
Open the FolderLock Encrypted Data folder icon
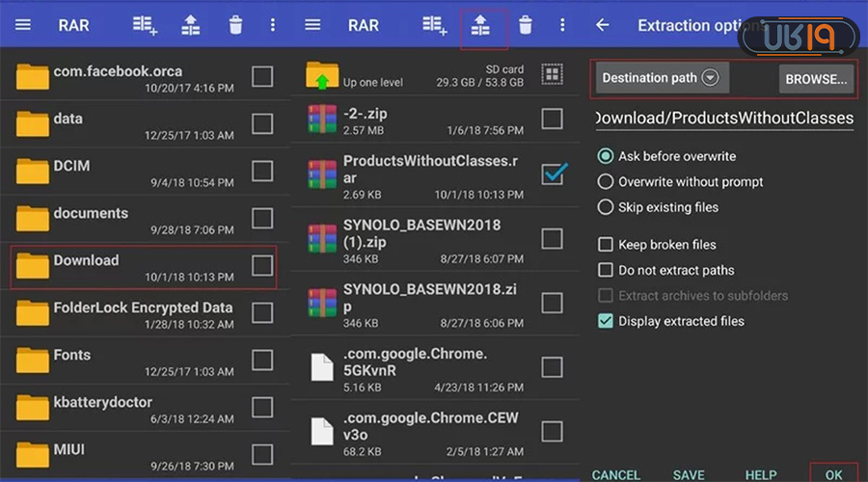pyautogui.click(x=32, y=313)
